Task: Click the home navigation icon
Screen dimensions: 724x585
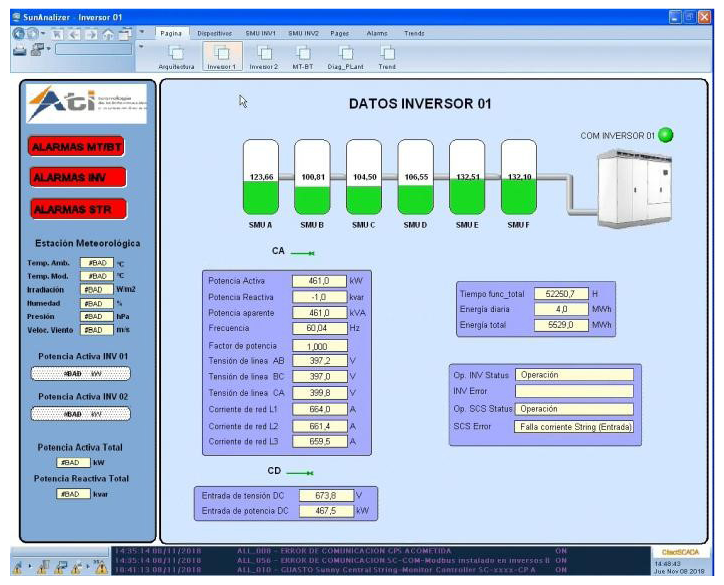Action: [107, 33]
